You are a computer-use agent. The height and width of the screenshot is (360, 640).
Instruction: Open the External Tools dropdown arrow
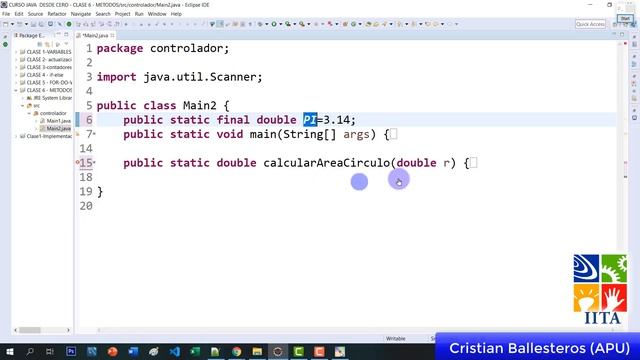(x=309, y=24)
